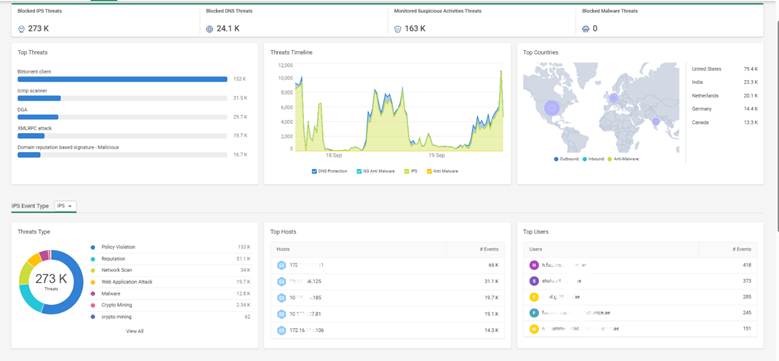This screenshot has height=361, width=779.
Task: Click the United States bubble on the map
Action: tap(551, 108)
